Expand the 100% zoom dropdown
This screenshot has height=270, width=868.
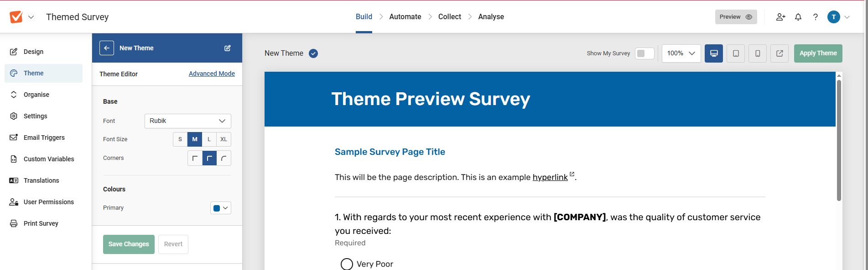pyautogui.click(x=681, y=53)
